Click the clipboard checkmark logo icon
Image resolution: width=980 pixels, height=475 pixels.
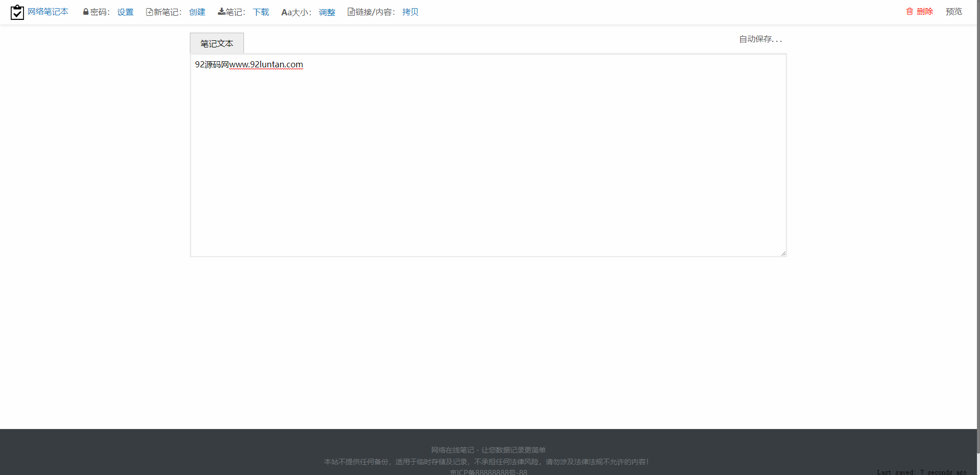[17, 12]
